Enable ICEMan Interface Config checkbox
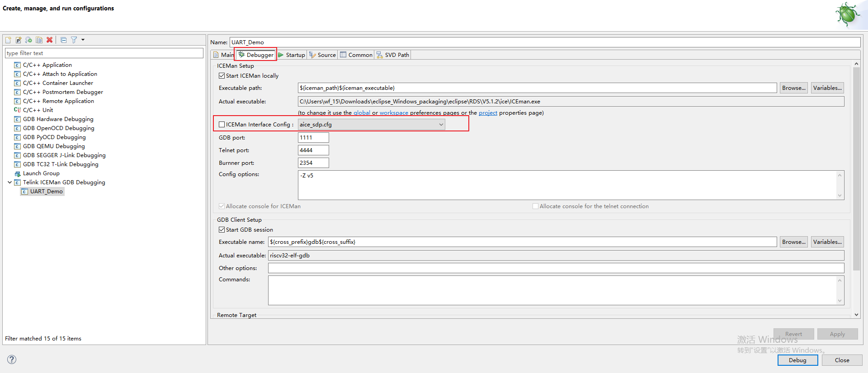The width and height of the screenshot is (868, 373). point(222,125)
